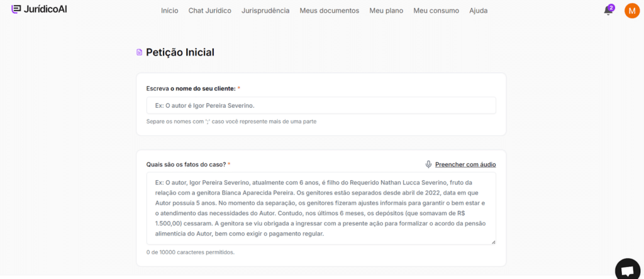644x279 pixels.
Task: Open the chat support bubble widget
Action: pos(627,270)
